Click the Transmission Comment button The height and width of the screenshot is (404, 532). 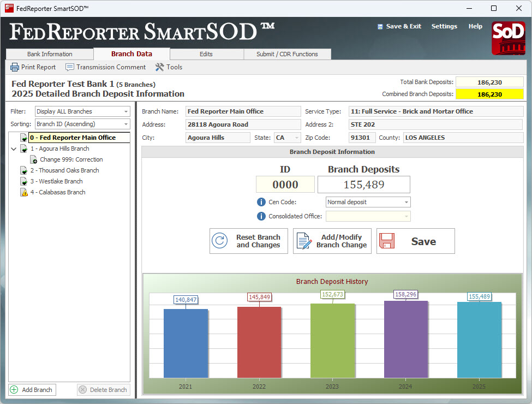(x=105, y=67)
